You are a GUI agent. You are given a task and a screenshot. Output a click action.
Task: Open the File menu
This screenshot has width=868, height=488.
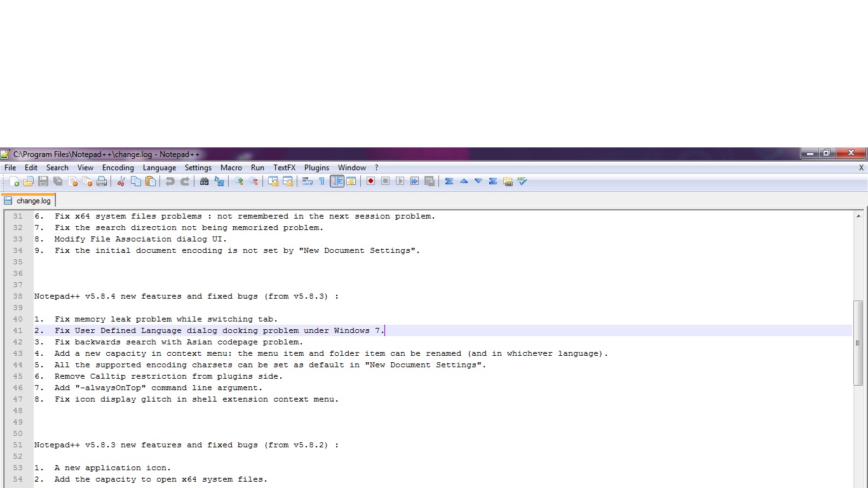[10, 168]
